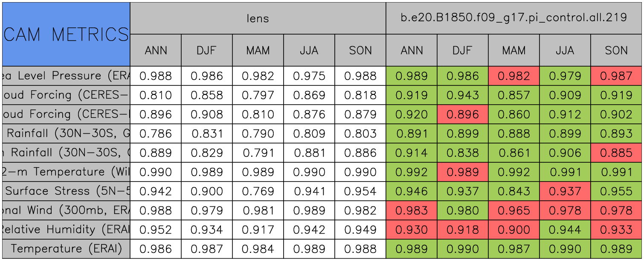Select the red 0.982 cell in MAM column
Image resolution: width=644 pixels, height=261 pixels.
[513, 76]
